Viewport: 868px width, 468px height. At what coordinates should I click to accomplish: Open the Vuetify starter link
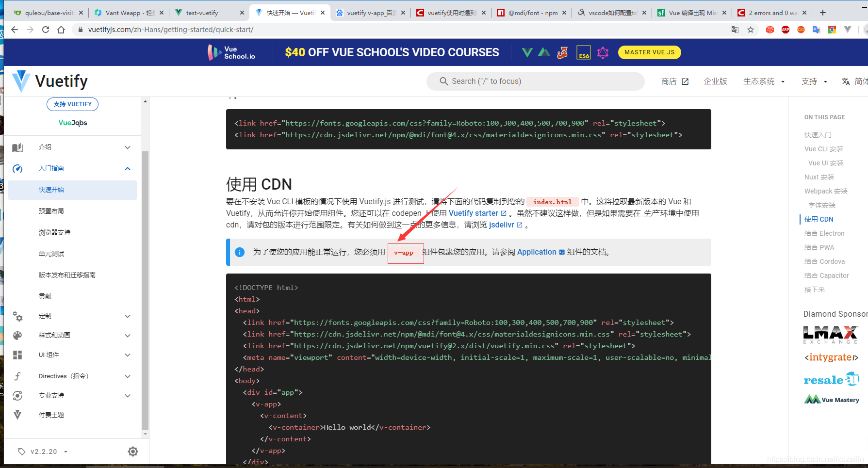[x=477, y=213]
